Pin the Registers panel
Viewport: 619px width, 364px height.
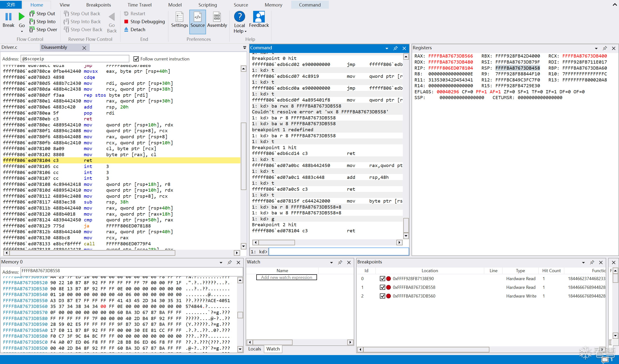605,48
